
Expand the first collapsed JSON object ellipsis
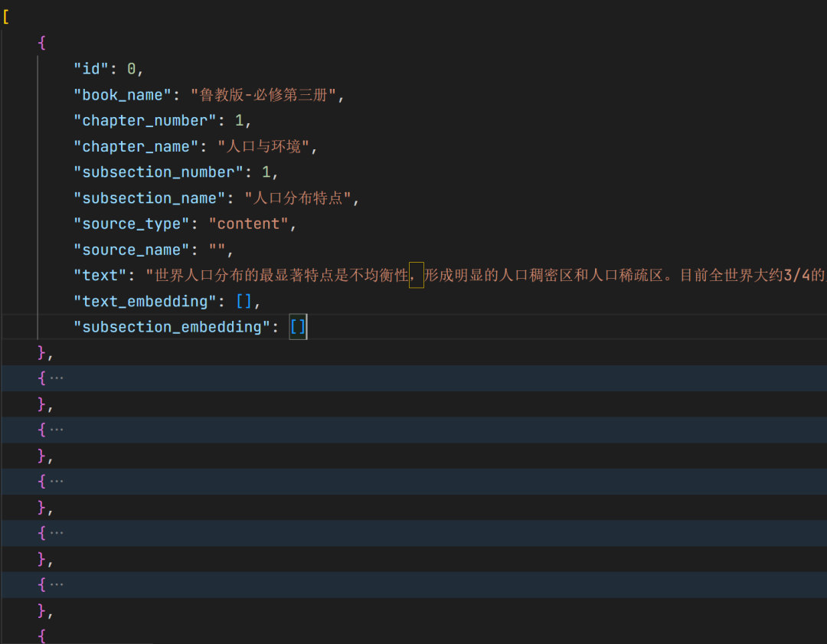[x=57, y=378]
